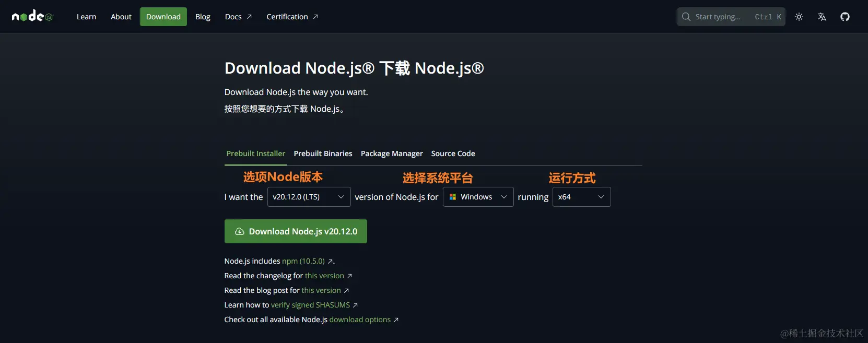Toggle the light/dark theme sun icon

[x=799, y=17]
